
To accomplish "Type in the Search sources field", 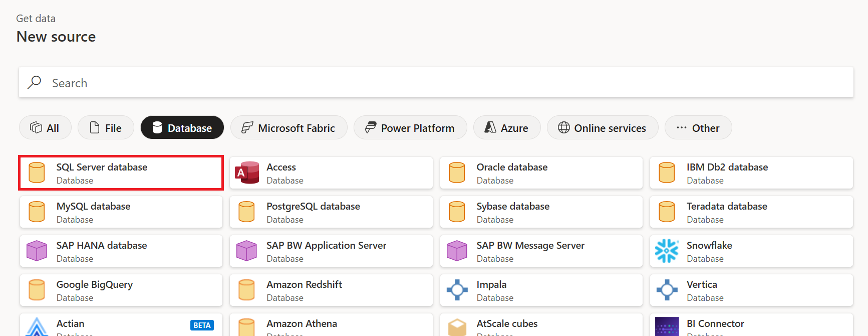I will point(441,83).
